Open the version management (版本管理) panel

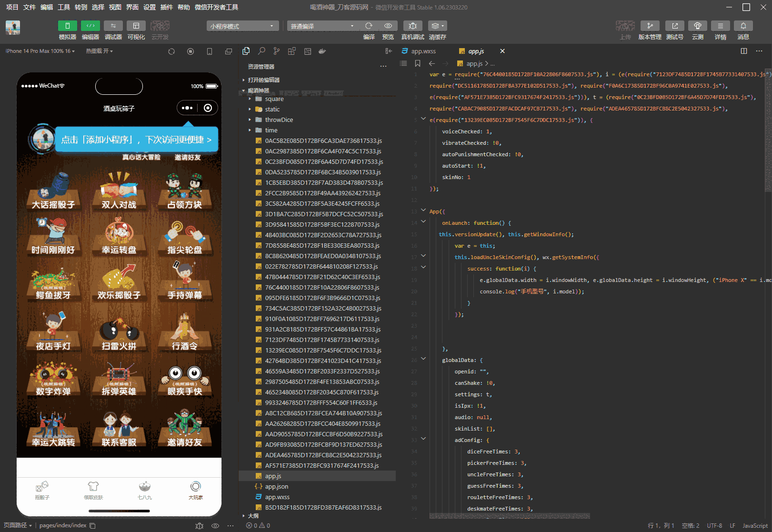tap(650, 26)
